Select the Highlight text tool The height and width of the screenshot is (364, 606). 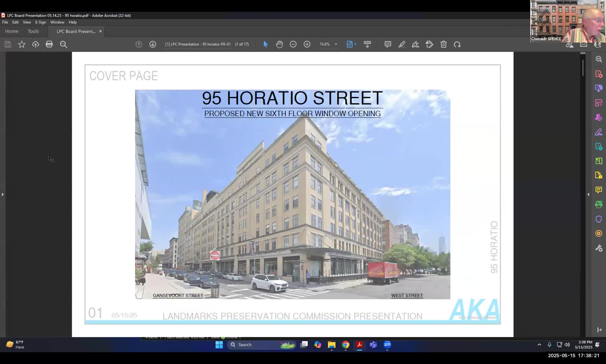pos(402,44)
